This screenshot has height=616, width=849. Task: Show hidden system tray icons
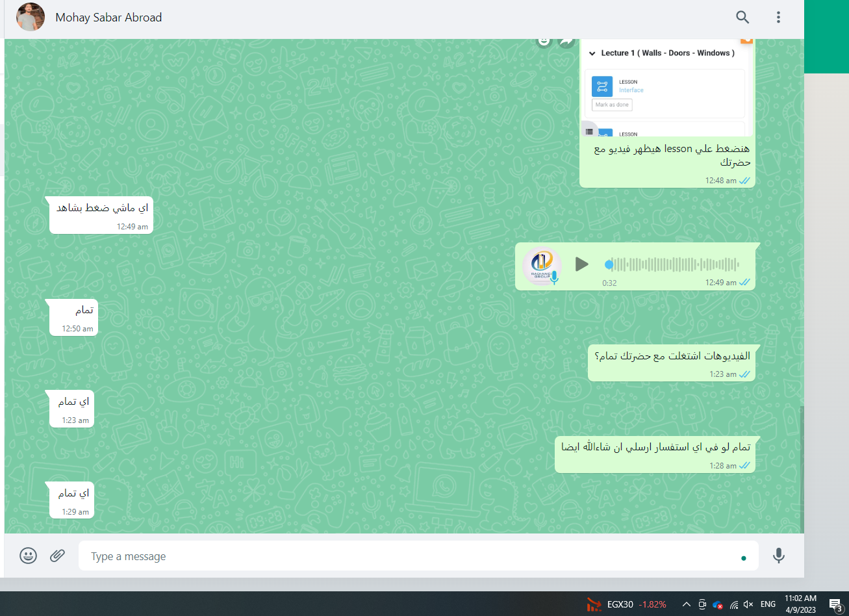tap(686, 604)
